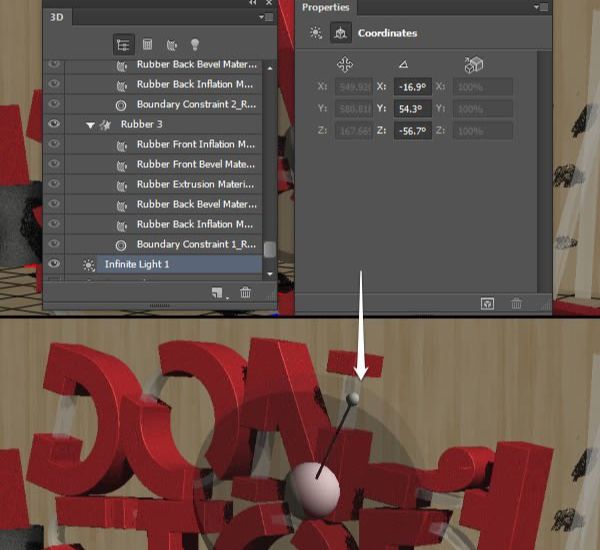This screenshot has width=600, height=550.
Task: Click the X scale field showing 100%
Action: point(483,87)
